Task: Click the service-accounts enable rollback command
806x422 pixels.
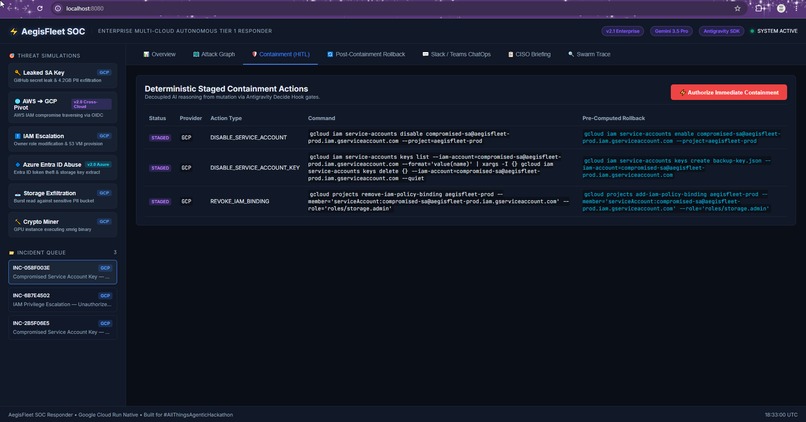Action: coord(681,137)
